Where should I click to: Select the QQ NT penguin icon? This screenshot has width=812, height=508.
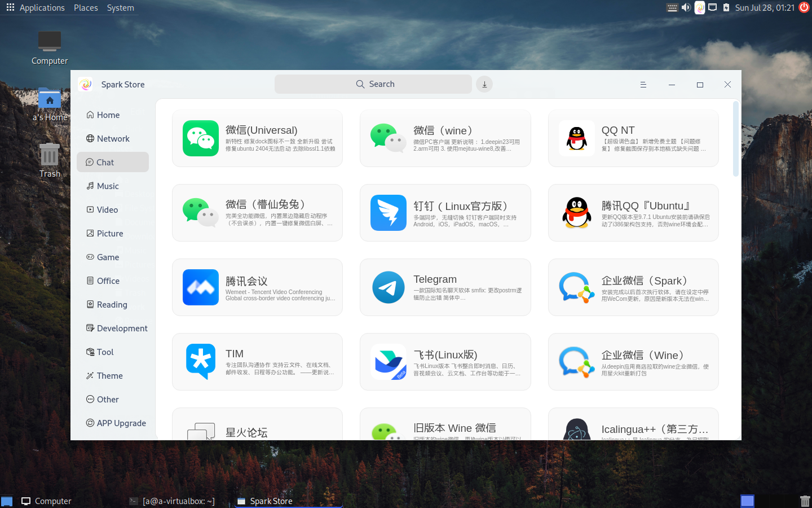click(577, 138)
